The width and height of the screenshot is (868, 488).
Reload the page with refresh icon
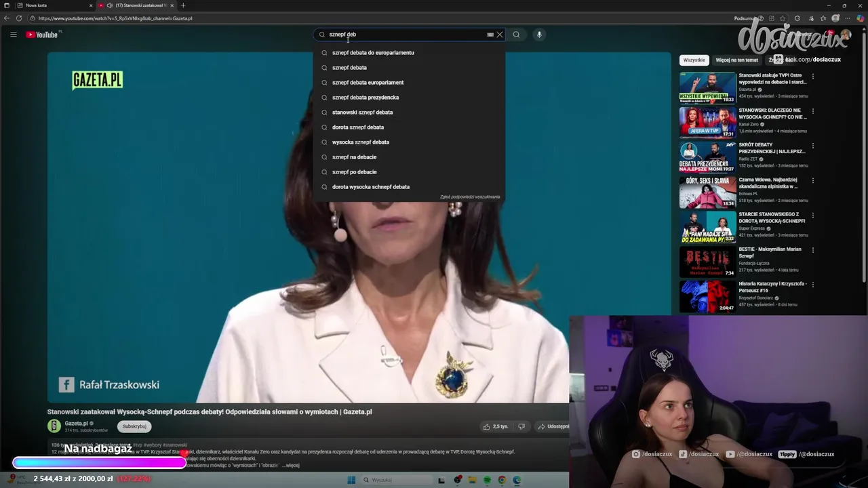click(19, 18)
